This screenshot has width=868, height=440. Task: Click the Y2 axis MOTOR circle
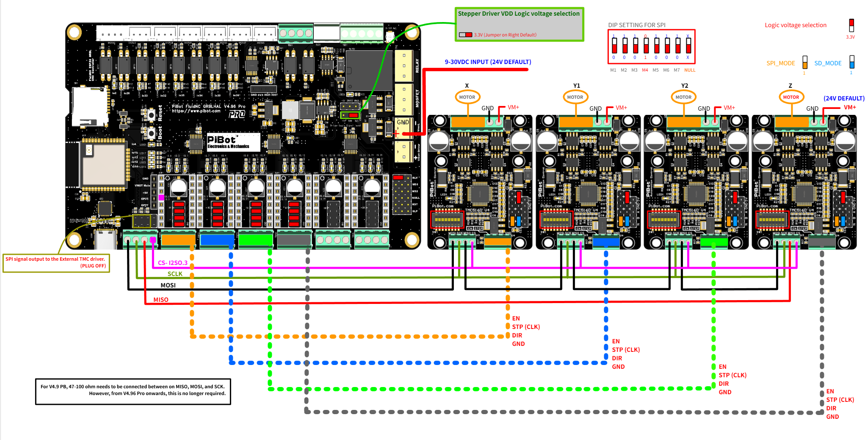click(683, 97)
